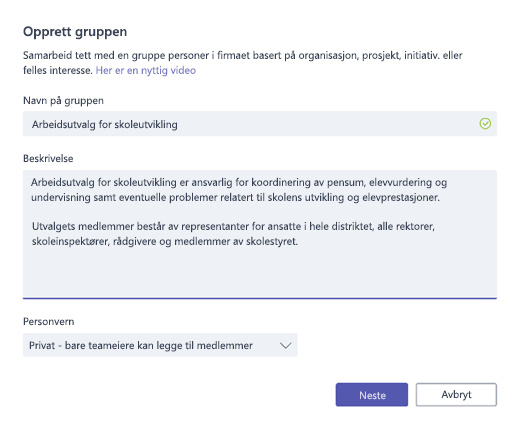The image size is (520, 430).
Task: Click the green checkmark validation icon
Action: tap(485, 124)
